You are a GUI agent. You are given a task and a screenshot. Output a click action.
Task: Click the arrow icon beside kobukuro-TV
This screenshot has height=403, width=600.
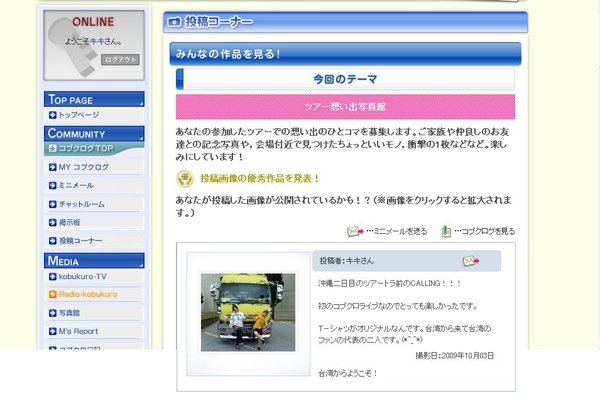(x=53, y=276)
